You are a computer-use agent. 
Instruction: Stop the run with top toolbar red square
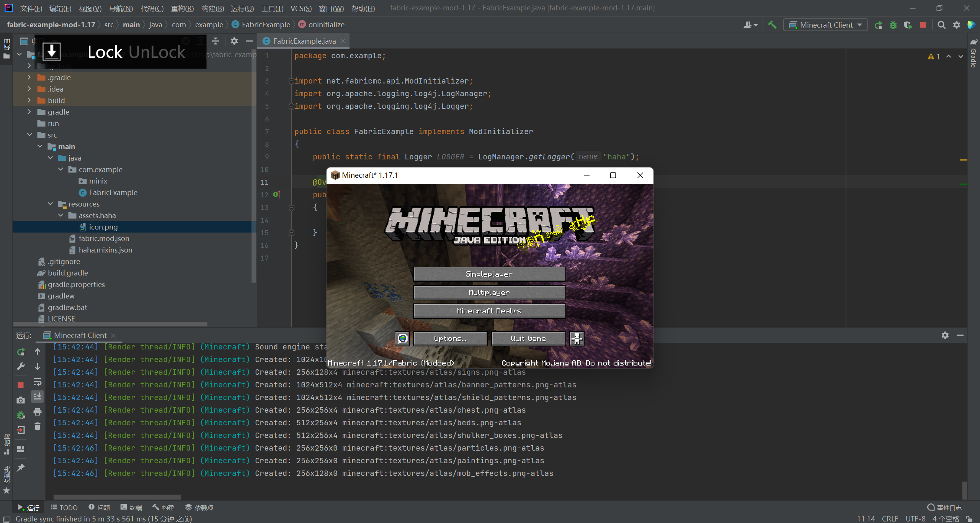pyautogui.click(x=923, y=25)
